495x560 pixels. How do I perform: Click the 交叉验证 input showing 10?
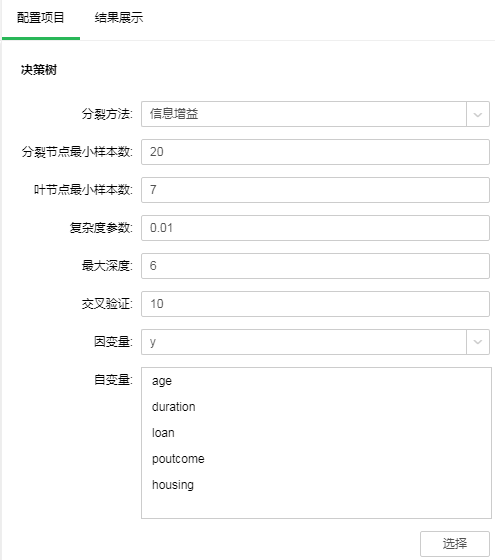(315, 304)
